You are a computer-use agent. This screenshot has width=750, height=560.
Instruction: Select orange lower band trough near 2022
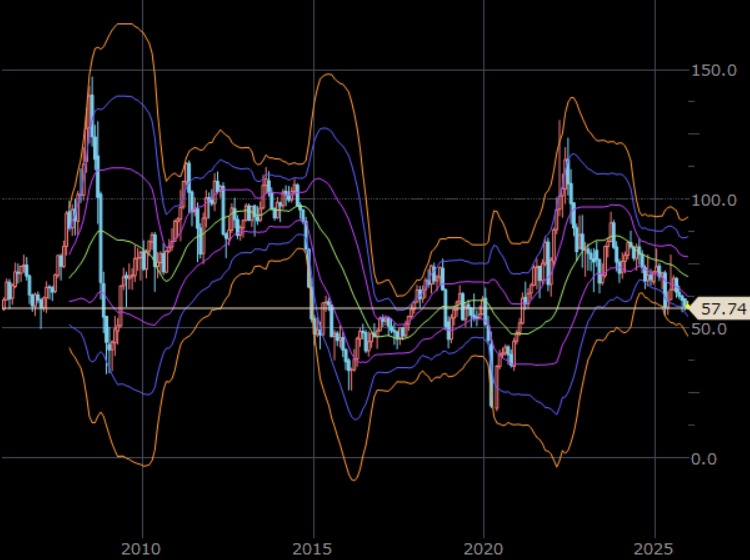[x=557, y=465]
